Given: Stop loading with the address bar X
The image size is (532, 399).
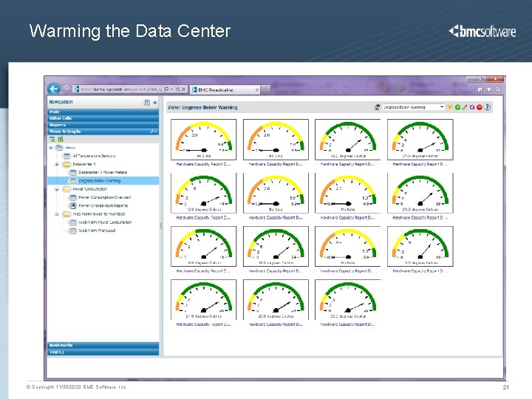Looking at the screenshot, I should [183, 89].
